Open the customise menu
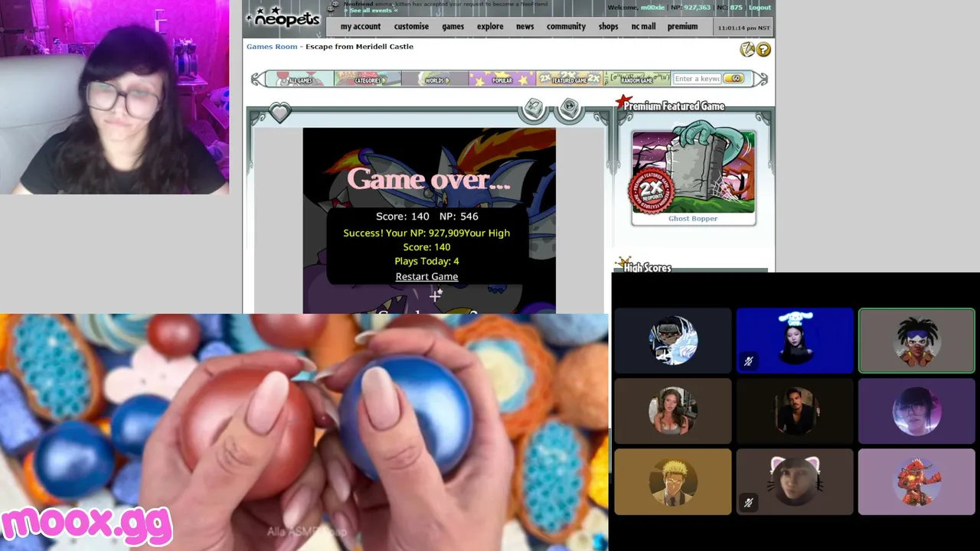 click(411, 26)
